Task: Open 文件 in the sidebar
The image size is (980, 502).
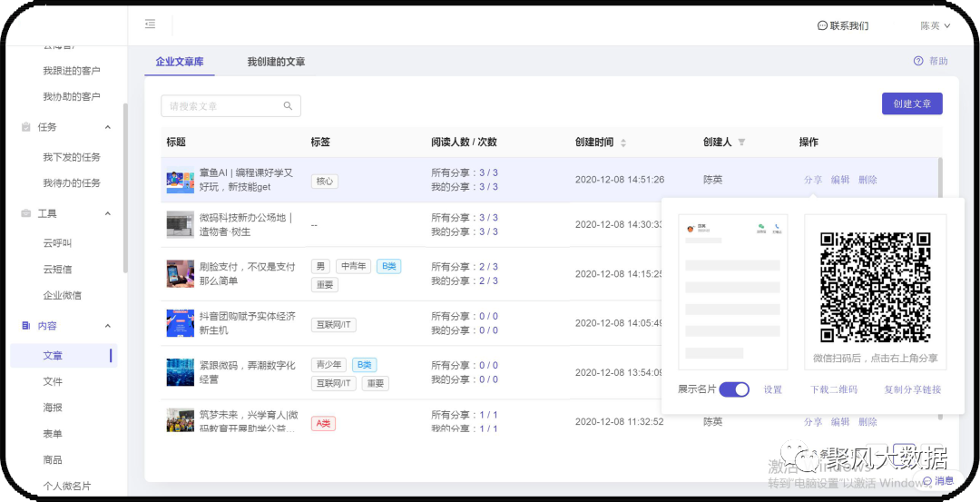Action: [x=53, y=381]
